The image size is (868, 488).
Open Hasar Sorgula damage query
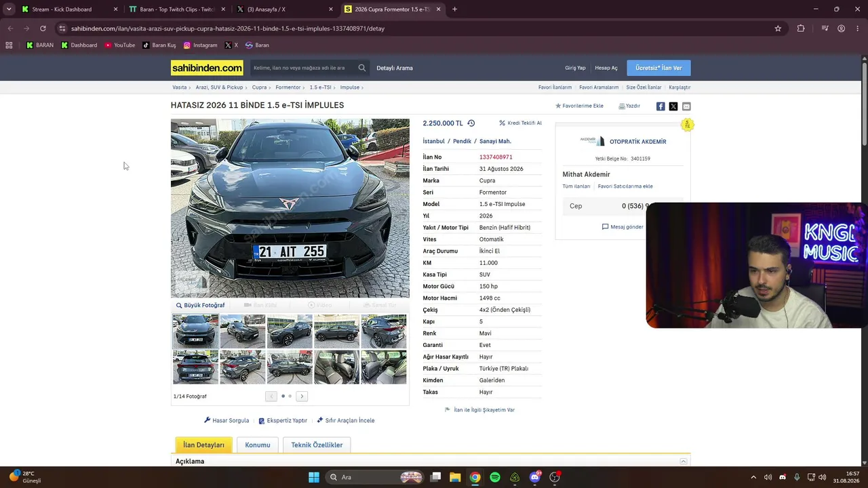[x=226, y=421]
